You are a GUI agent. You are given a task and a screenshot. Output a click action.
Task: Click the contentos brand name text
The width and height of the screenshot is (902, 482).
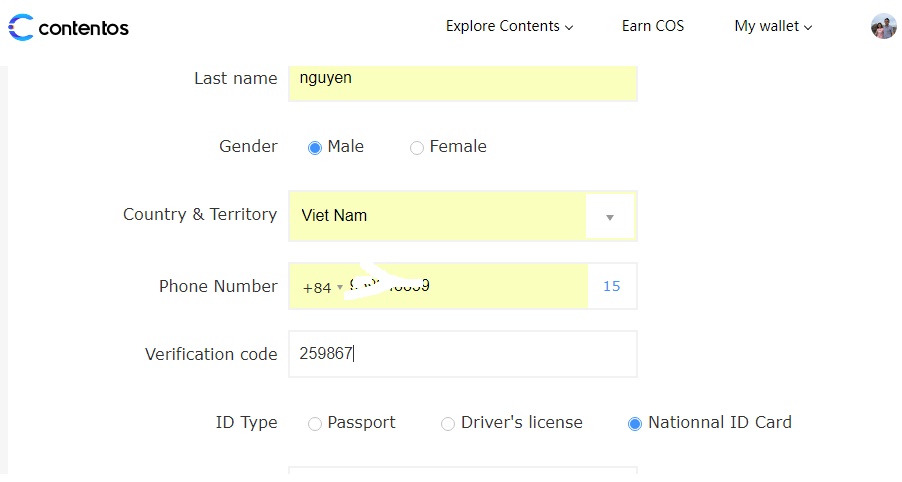tap(84, 28)
